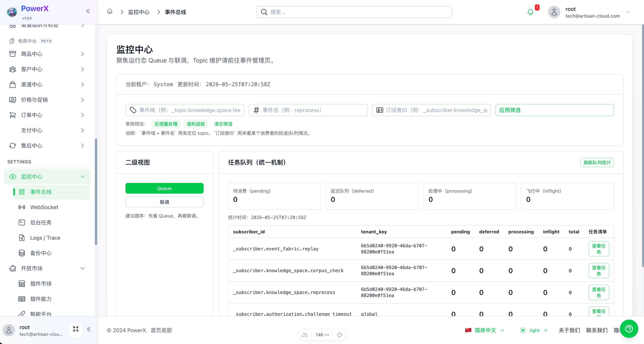644x344 pixels.
Task: Collapse the 监控中心 menu chevron
Action: (x=82, y=177)
